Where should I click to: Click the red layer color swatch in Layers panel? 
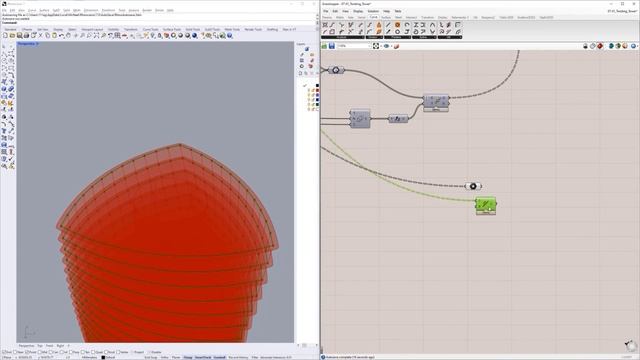click(318, 90)
